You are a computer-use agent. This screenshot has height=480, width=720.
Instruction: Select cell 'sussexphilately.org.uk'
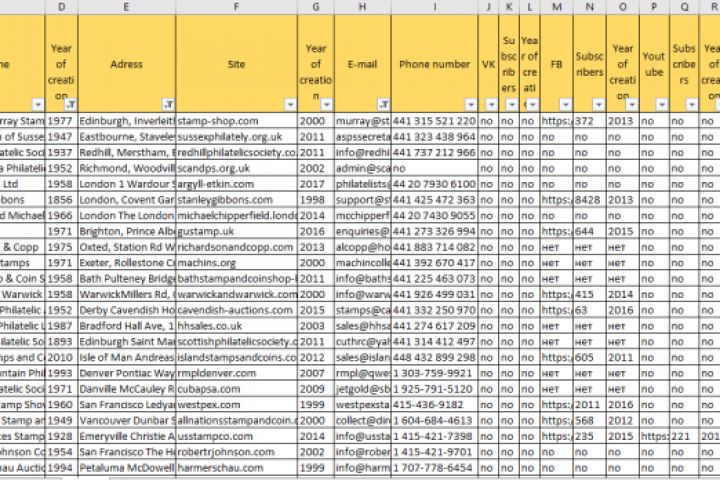pos(236,137)
